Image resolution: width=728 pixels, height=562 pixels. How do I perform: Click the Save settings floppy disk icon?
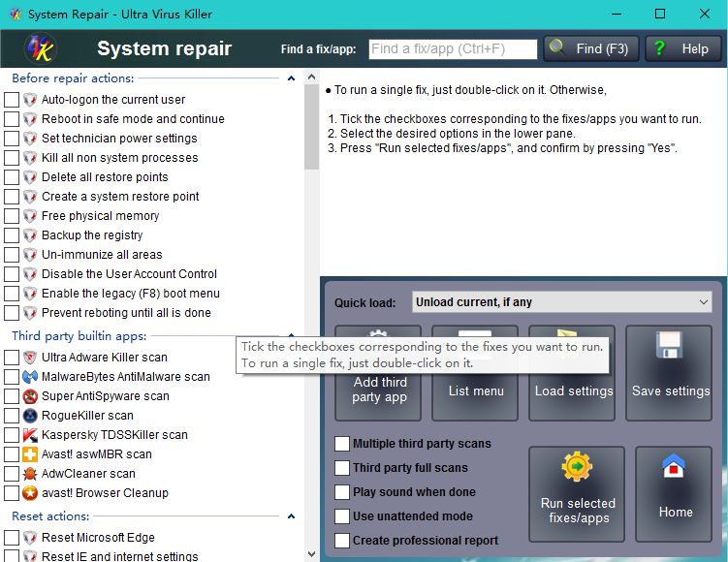pos(669,346)
